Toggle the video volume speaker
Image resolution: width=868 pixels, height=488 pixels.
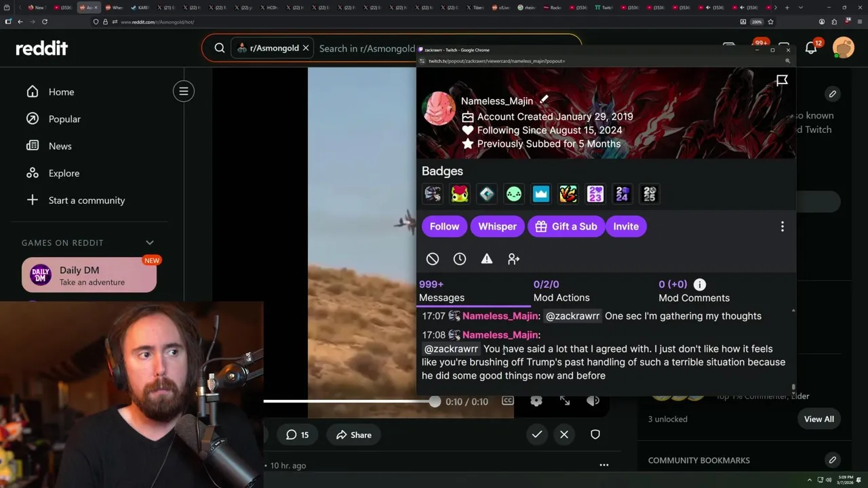click(x=593, y=401)
